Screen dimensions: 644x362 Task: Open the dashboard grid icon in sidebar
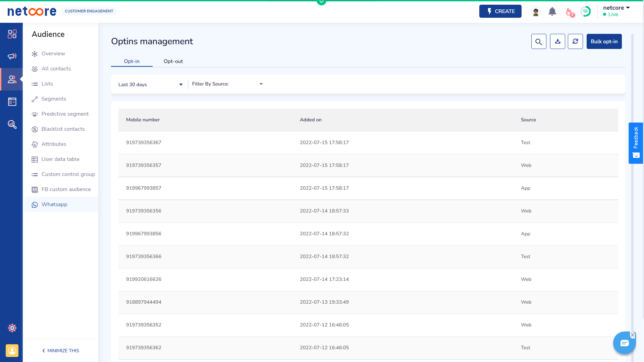tap(12, 34)
